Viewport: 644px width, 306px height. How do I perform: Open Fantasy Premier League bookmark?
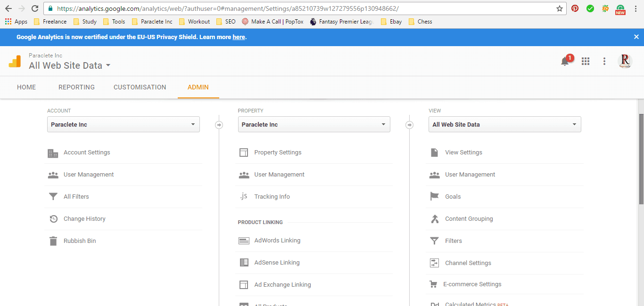click(341, 22)
